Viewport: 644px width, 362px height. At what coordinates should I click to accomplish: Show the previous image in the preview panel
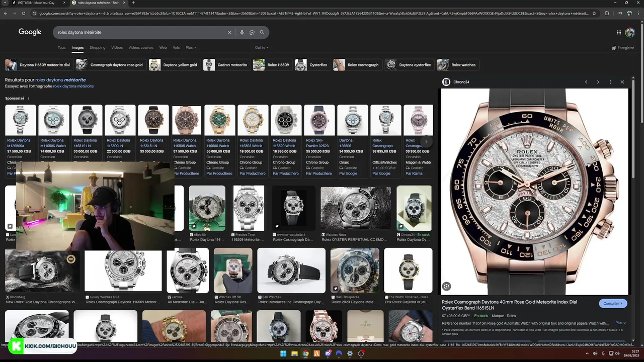pos(586,82)
